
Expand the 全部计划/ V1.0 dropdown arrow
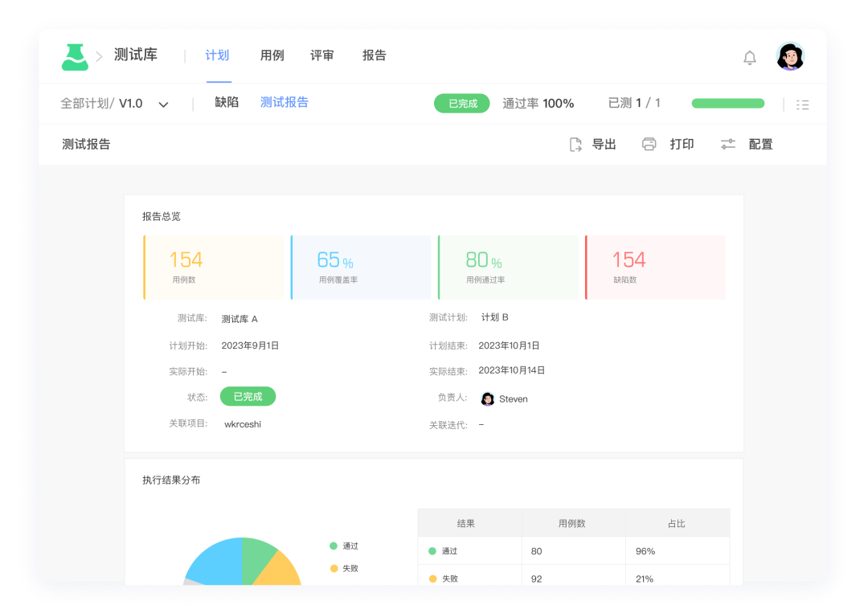tap(163, 104)
